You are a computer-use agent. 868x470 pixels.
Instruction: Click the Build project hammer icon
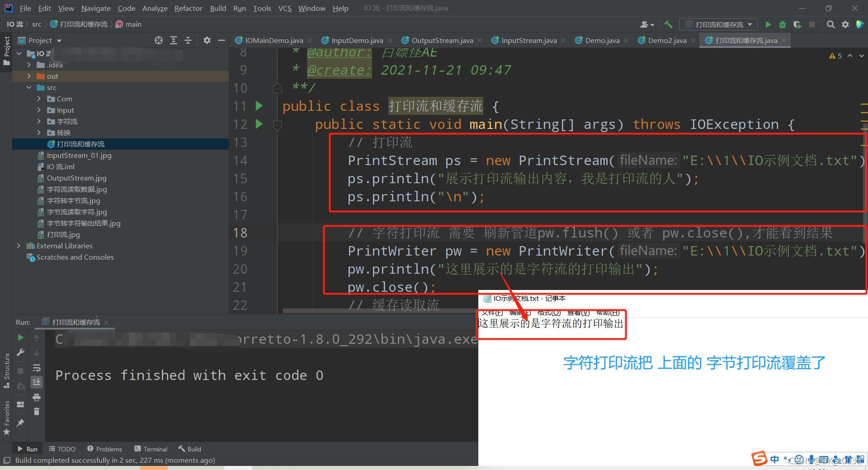coord(668,24)
